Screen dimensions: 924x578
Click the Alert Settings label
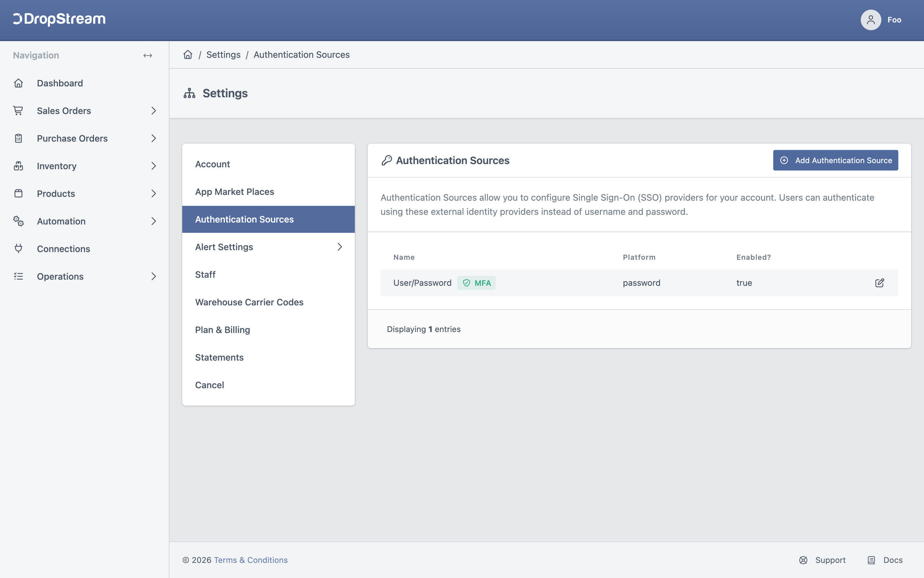click(224, 247)
